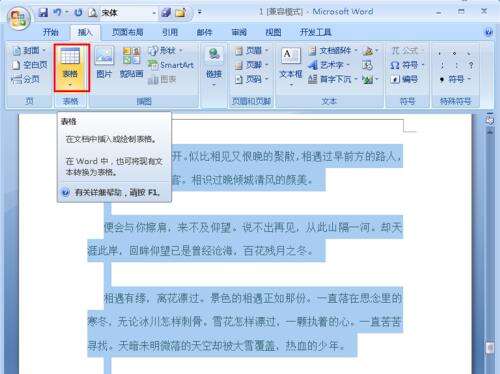Go to the 引用 ribbon tab
Screen dimensions: 500x374
170,32
